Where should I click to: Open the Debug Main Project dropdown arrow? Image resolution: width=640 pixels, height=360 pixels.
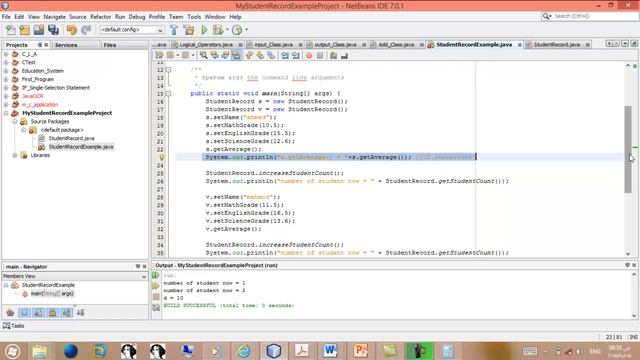click(x=227, y=30)
